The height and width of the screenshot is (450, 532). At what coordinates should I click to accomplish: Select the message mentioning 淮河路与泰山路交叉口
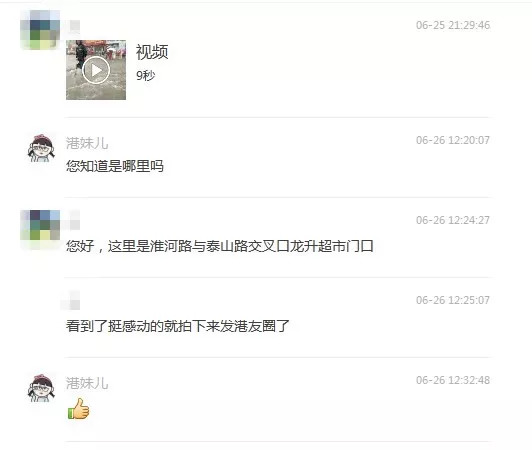point(220,246)
